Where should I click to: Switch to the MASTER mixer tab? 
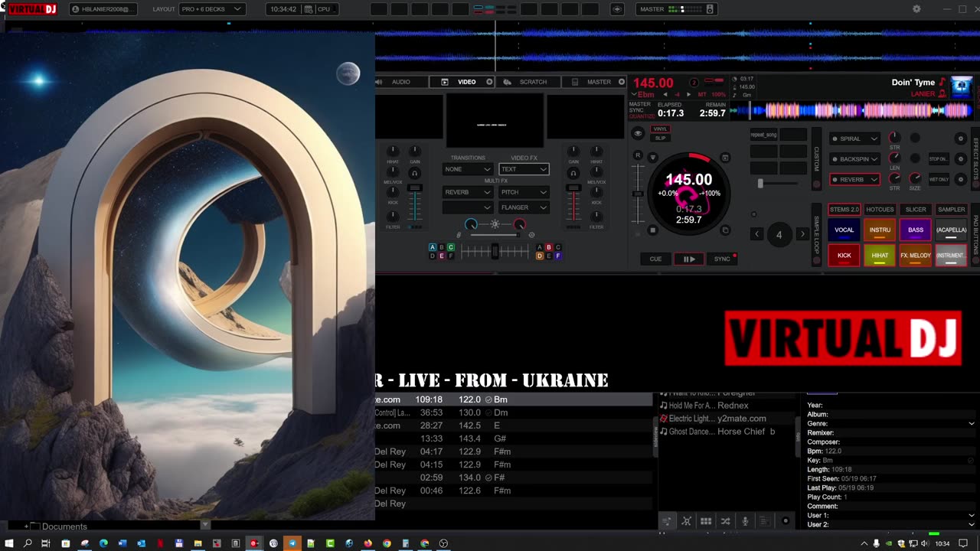point(594,82)
